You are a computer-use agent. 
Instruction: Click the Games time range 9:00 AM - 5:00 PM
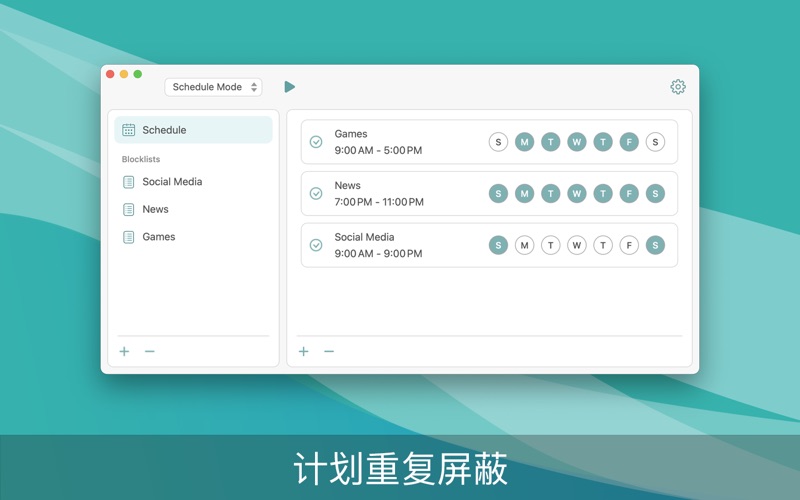pyautogui.click(x=378, y=151)
